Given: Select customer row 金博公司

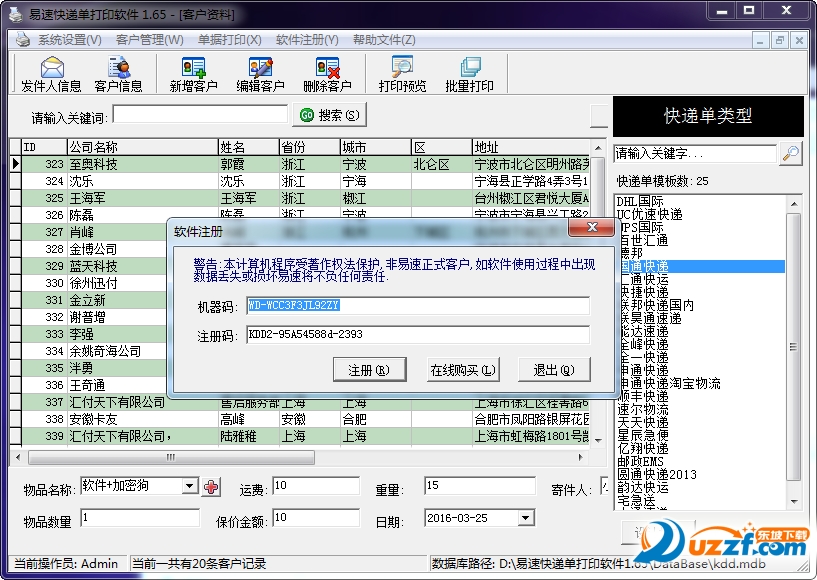Looking at the screenshot, I should tap(93, 249).
